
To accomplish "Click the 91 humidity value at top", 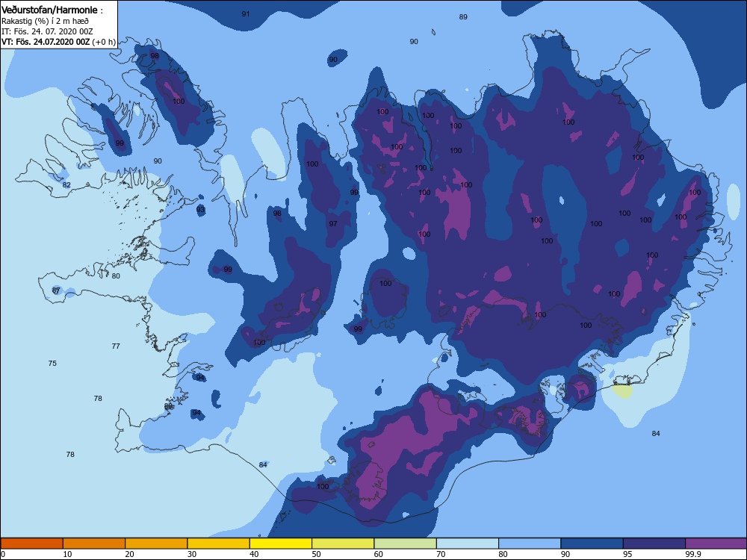I will tap(245, 13).
